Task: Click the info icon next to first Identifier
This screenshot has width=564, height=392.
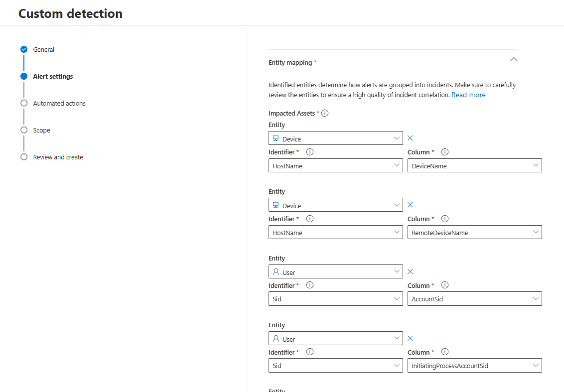Action: [309, 152]
